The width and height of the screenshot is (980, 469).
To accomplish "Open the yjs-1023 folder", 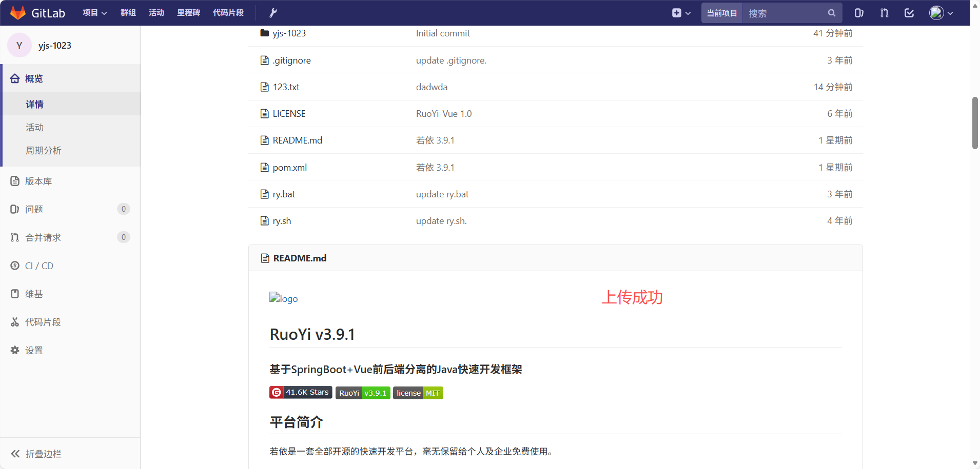I will click(x=289, y=33).
